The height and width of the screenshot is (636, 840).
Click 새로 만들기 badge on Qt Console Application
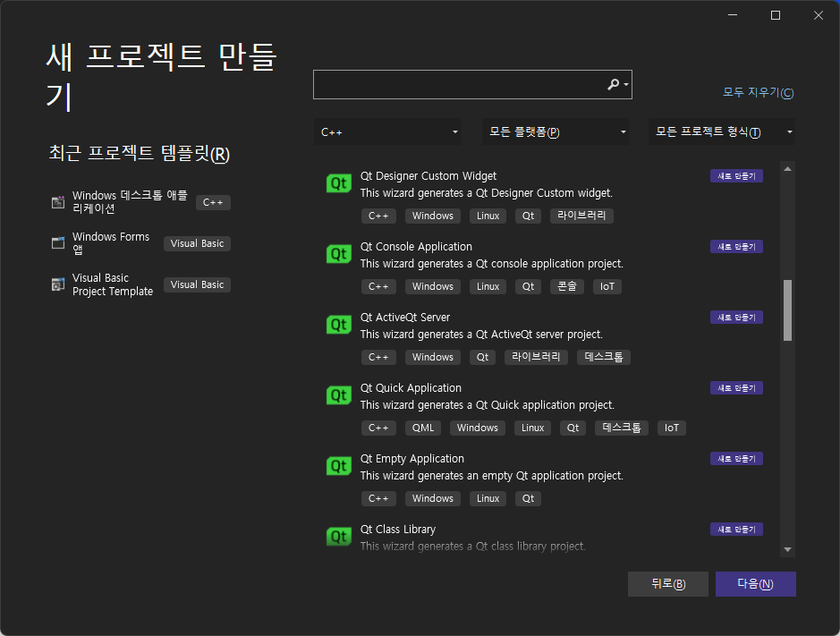point(736,247)
